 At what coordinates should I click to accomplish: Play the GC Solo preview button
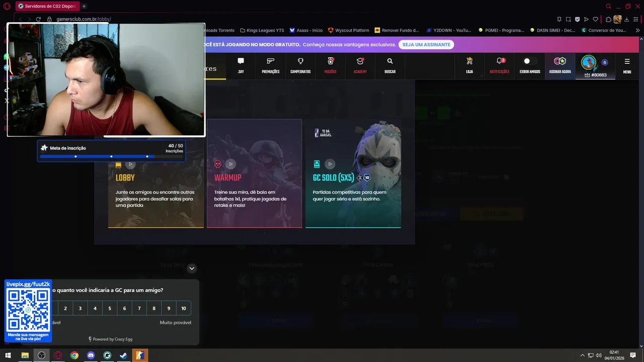coord(330,164)
